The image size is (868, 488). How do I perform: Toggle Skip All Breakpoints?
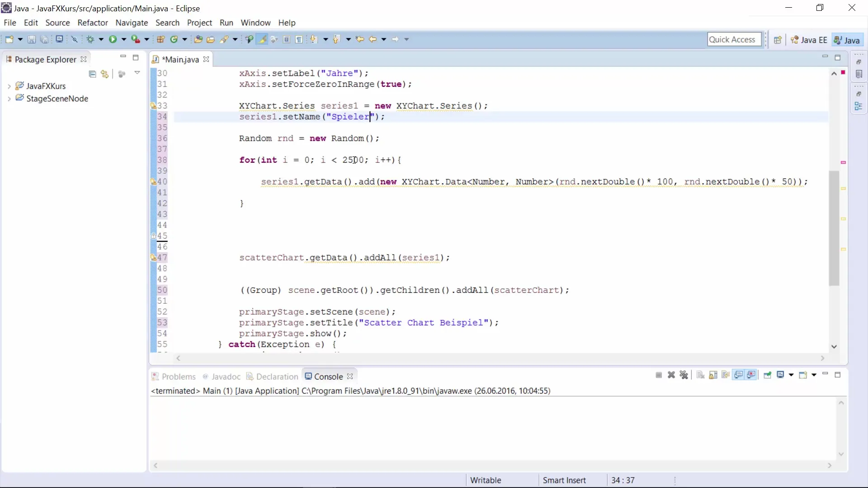(x=75, y=39)
